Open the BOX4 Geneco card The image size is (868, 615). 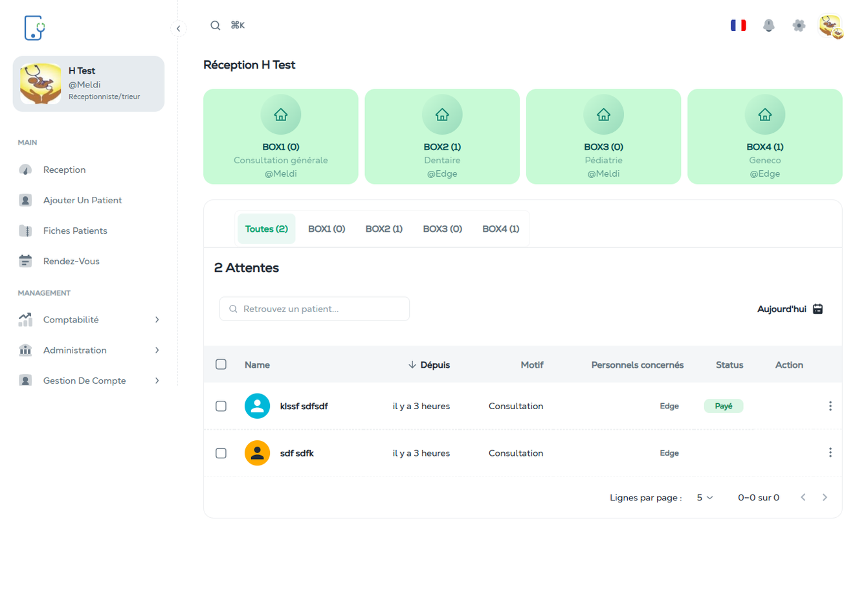coord(765,137)
